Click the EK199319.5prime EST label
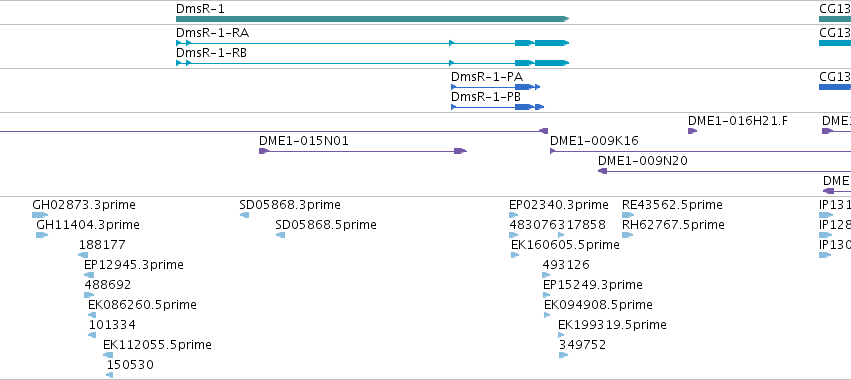This screenshot has width=851, height=380. click(612, 325)
